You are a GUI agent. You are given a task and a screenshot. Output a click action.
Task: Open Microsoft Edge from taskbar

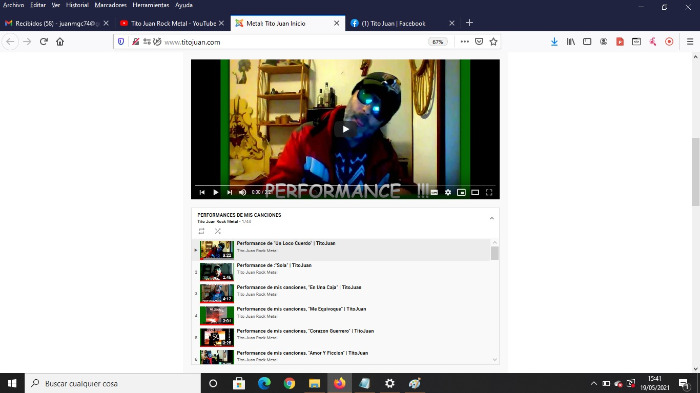tap(264, 383)
